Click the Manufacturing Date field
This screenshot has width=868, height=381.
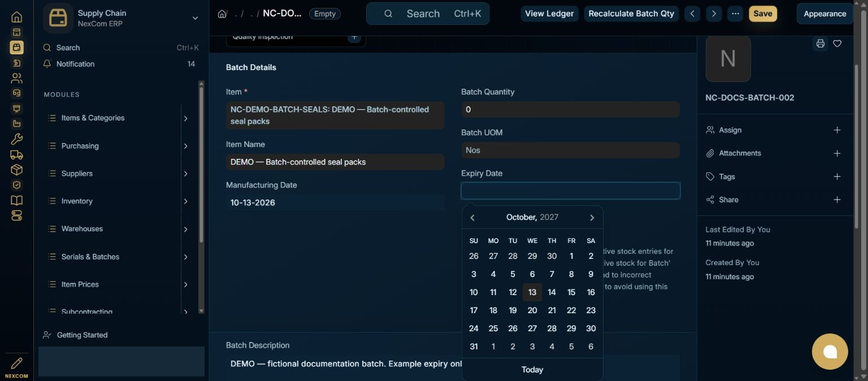point(335,202)
